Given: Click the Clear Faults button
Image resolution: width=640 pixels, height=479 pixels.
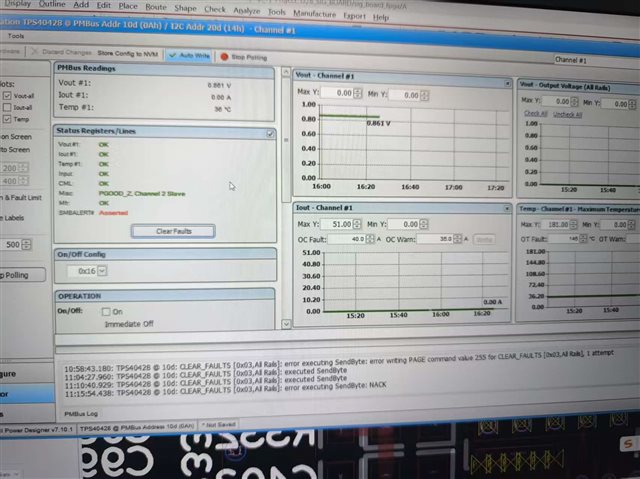Looking at the screenshot, I should coord(173,231).
